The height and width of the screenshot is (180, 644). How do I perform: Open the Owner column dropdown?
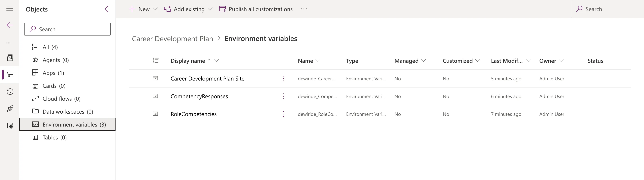click(561, 61)
